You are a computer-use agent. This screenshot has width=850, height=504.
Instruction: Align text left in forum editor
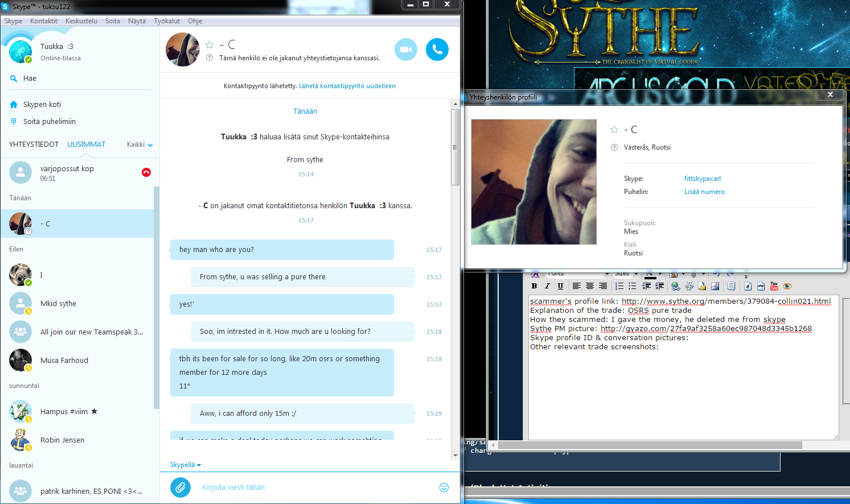pyautogui.click(x=576, y=286)
